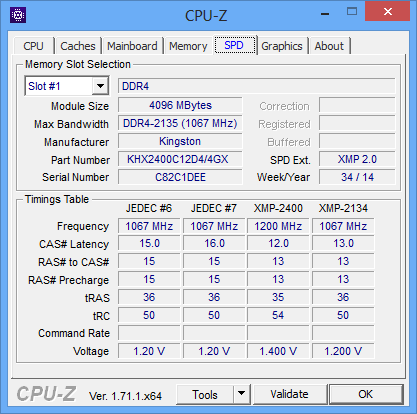Click the Module Size value 4096 MBytes
Screen dimensions: 417x414
coord(180,105)
